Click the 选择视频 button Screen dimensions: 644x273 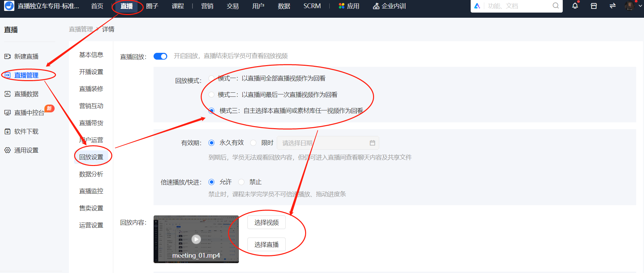tap(267, 222)
